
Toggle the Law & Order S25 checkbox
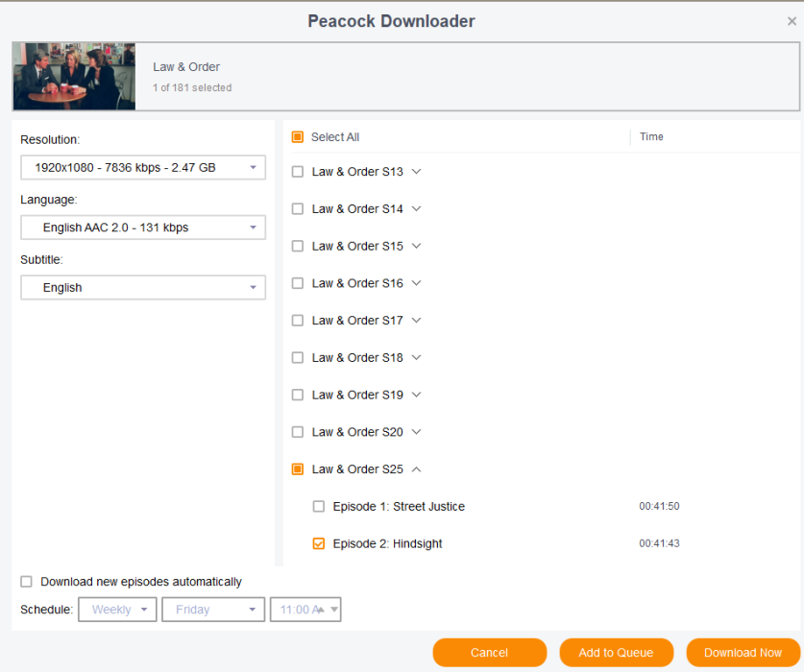[x=298, y=469]
